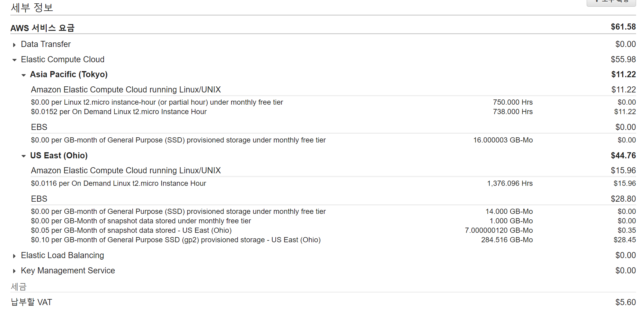Click the $28.45 gp2 storage charge

pyautogui.click(x=625, y=240)
